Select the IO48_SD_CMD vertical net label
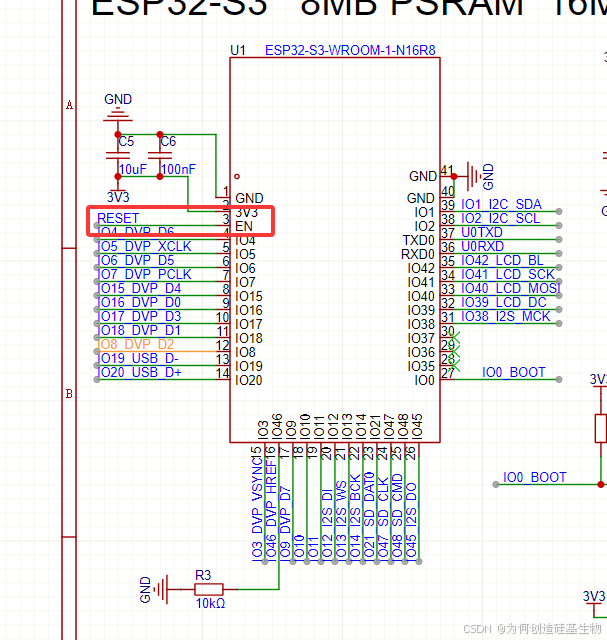 click(x=397, y=516)
